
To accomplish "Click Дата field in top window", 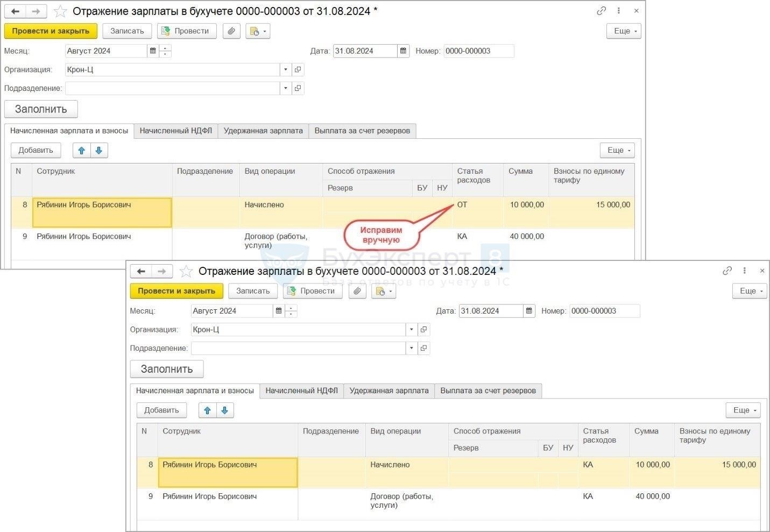I will [365, 51].
